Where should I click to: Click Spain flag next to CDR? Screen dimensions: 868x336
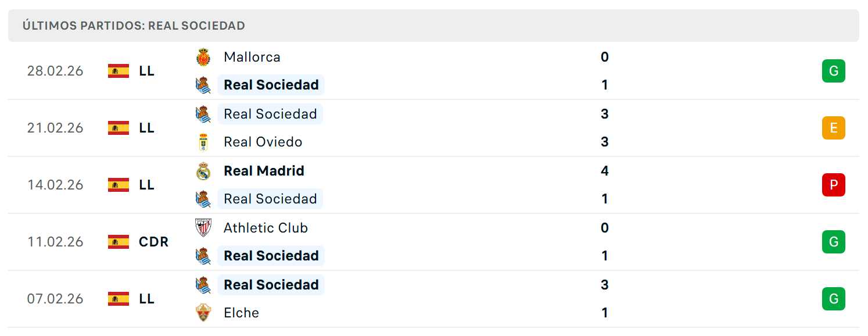(119, 242)
